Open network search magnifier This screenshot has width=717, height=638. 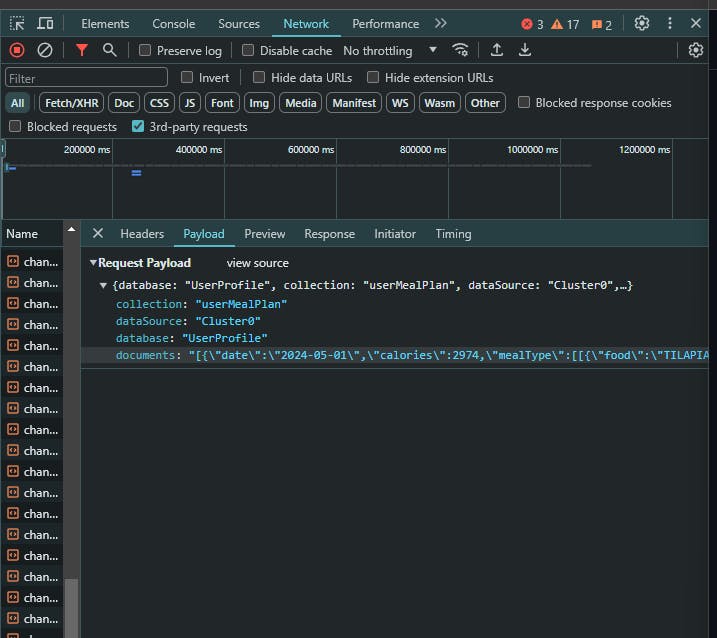coord(109,50)
